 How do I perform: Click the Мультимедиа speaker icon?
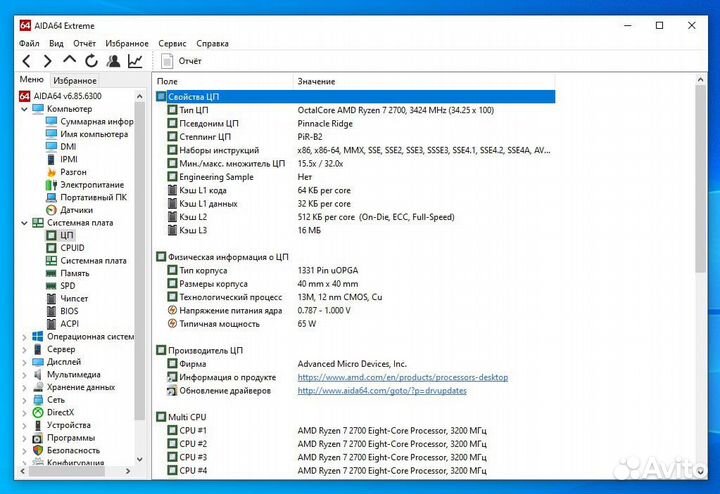click(x=38, y=375)
